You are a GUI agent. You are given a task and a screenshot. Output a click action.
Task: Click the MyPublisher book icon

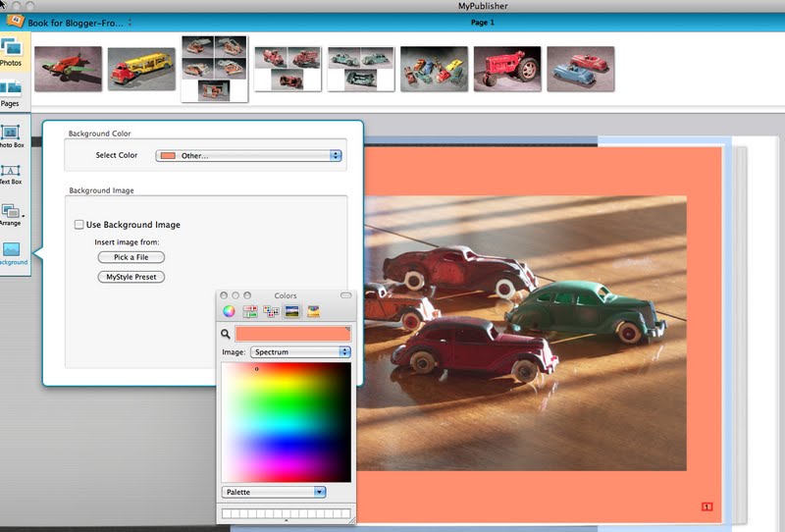15,22
